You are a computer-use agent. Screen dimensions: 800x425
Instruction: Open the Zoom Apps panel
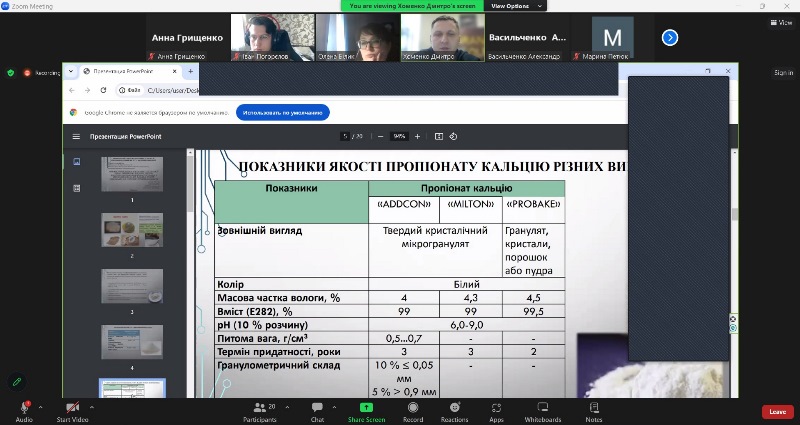click(x=496, y=411)
